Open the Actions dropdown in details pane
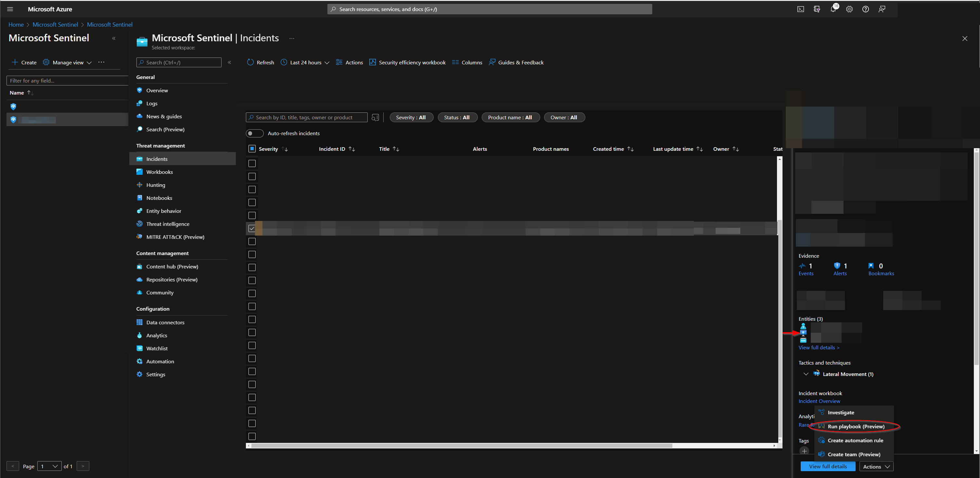 (x=876, y=467)
